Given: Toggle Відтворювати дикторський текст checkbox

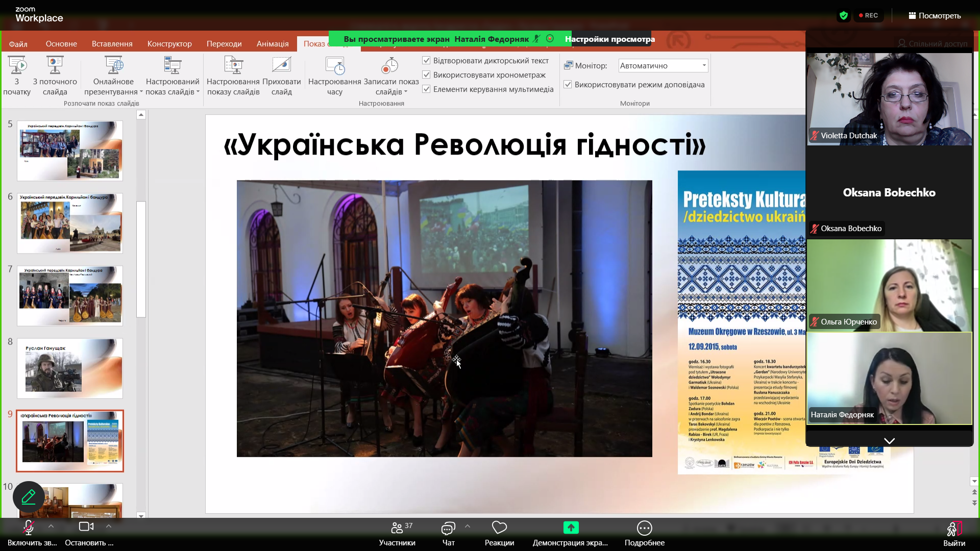Looking at the screenshot, I should (x=426, y=61).
